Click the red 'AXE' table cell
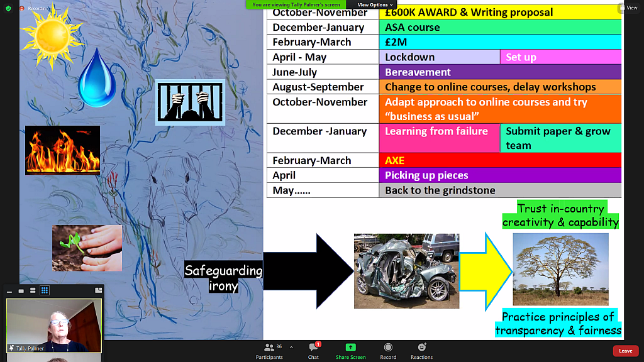Viewport: 644px width, 362px height. (x=500, y=160)
